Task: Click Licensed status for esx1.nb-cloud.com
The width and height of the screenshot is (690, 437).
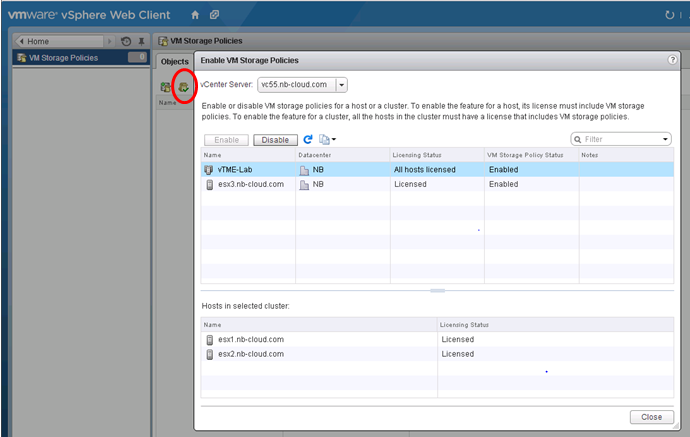Action: pyautogui.click(x=458, y=339)
